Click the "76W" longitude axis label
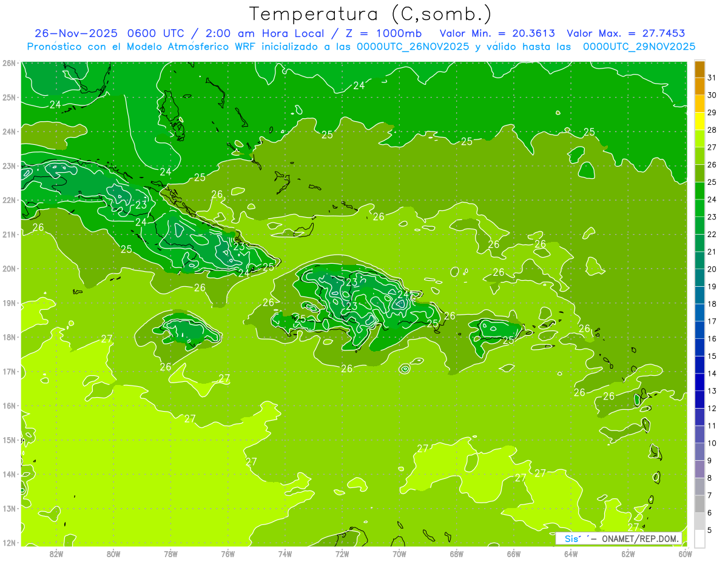The width and height of the screenshot is (728, 562). pyautogui.click(x=227, y=554)
